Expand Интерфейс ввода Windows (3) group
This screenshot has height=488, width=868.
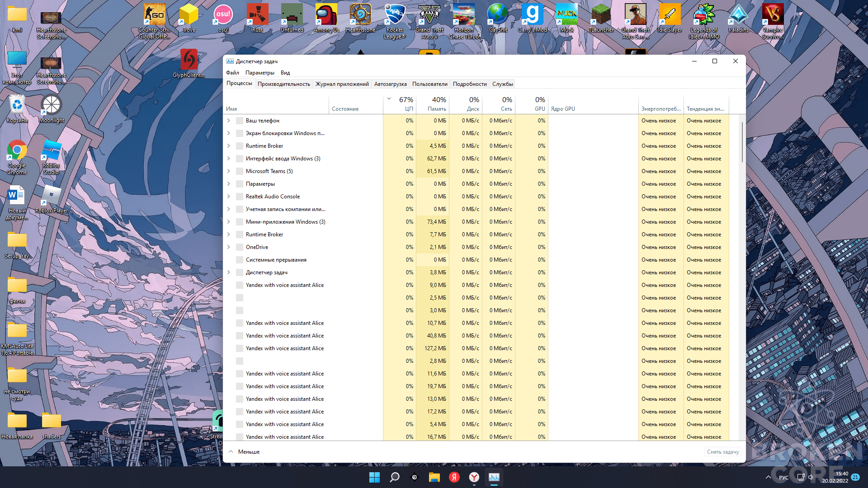tap(229, 159)
